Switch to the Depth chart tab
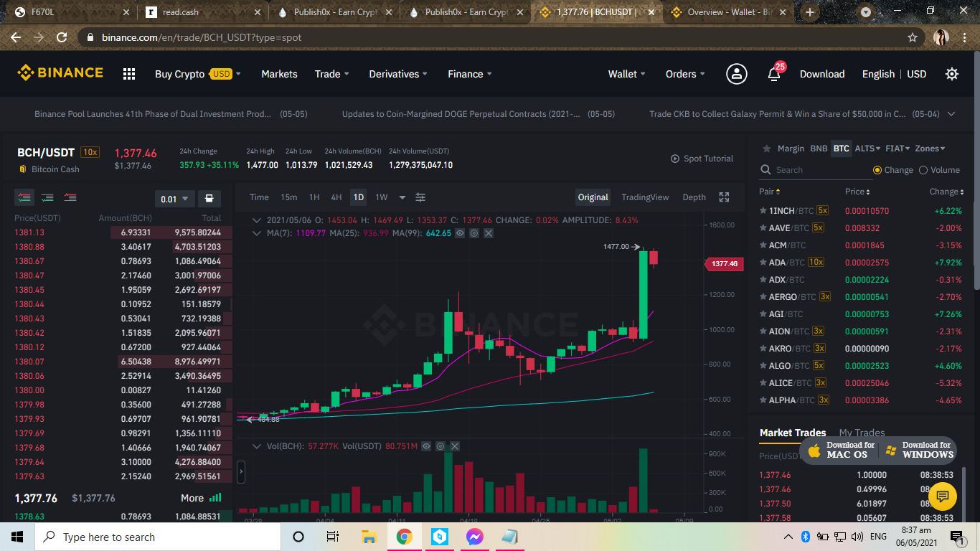The height and width of the screenshot is (551, 980). click(694, 197)
